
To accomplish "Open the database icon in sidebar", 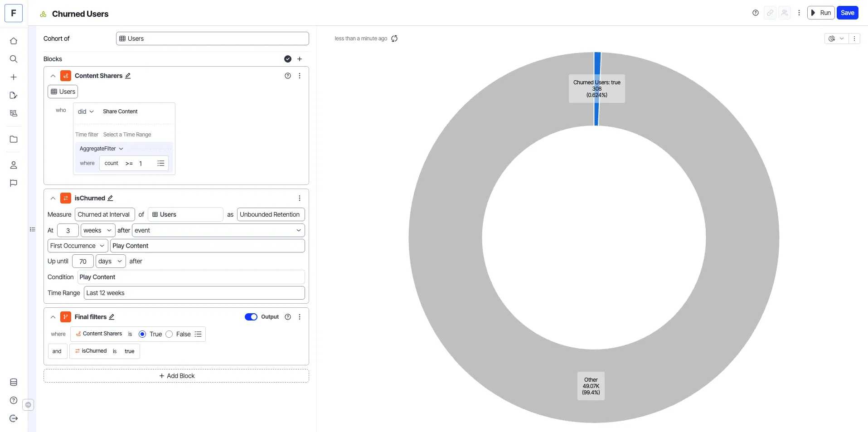I will 14,382.
